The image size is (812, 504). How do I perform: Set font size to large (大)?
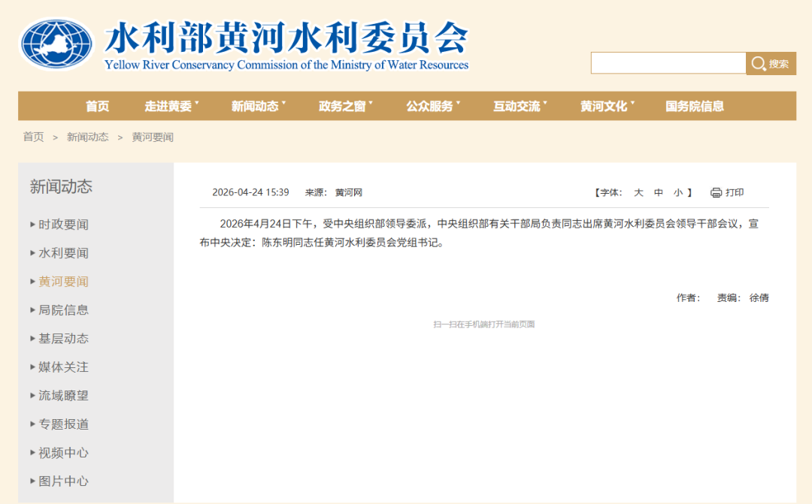(638, 192)
